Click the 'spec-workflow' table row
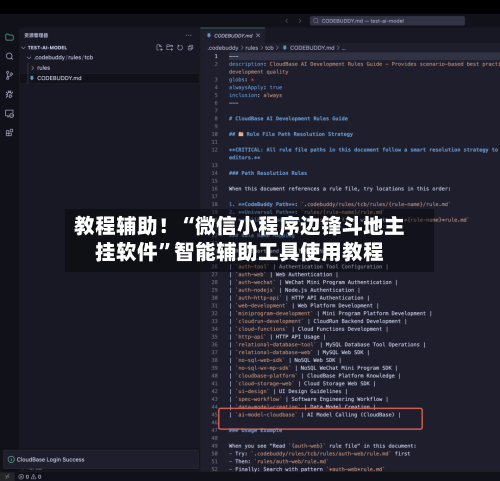Viewport: 500px width, 481px height. pos(309,399)
